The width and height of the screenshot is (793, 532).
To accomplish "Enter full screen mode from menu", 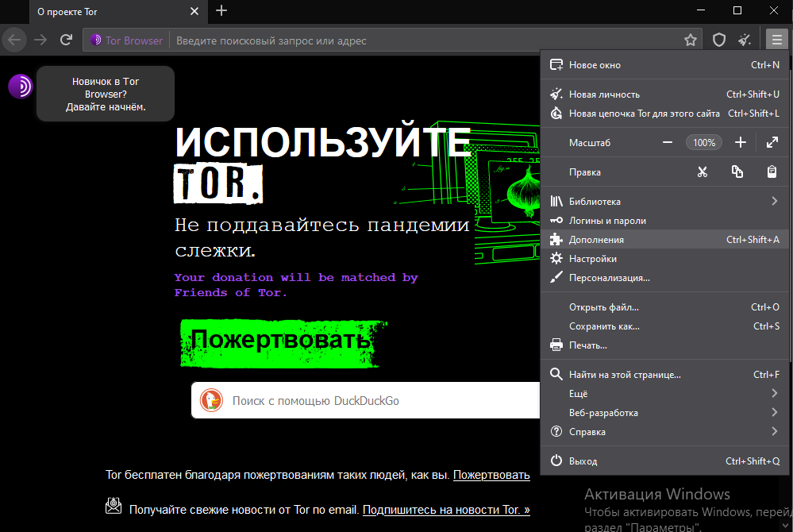I will 772,143.
